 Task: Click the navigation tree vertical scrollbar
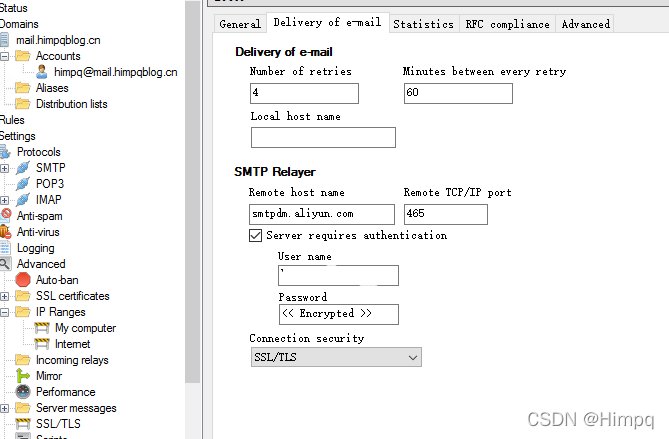[193, 192]
